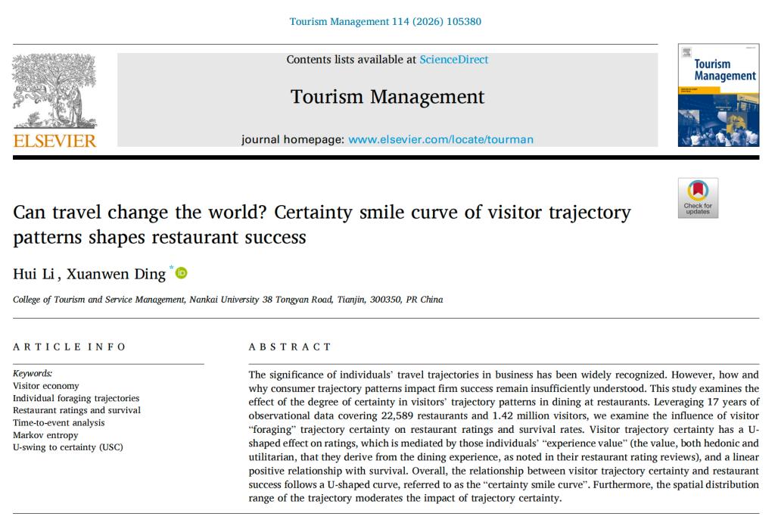Open the Tourism Management journal cover thumbnail
The width and height of the screenshot is (775, 532).
pyautogui.click(x=717, y=95)
